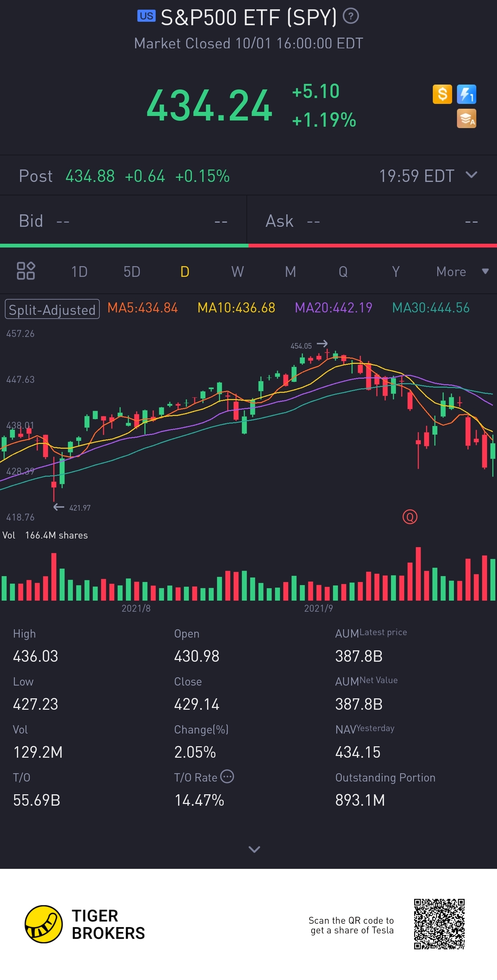Switch to 1D chart tab
497x980 pixels.
coord(79,272)
